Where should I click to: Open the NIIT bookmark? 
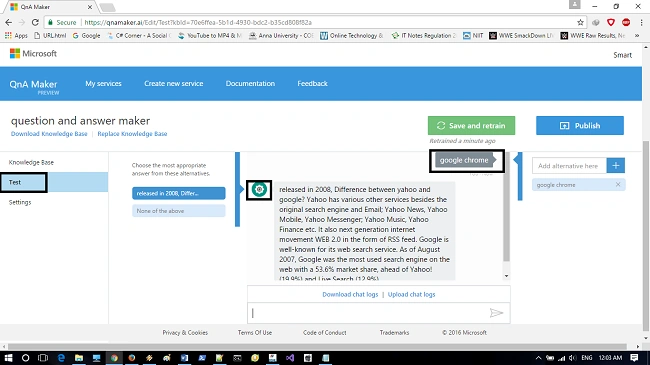point(473,36)
